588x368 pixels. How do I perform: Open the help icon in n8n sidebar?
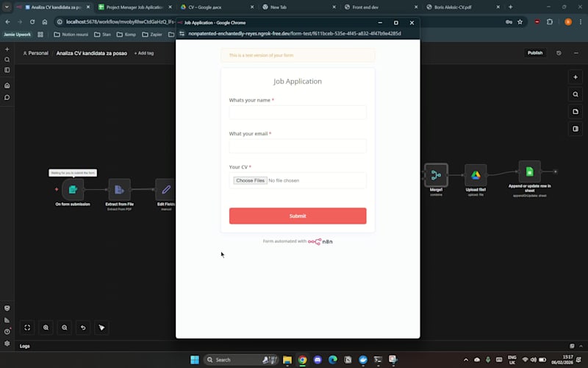(7, 332)
